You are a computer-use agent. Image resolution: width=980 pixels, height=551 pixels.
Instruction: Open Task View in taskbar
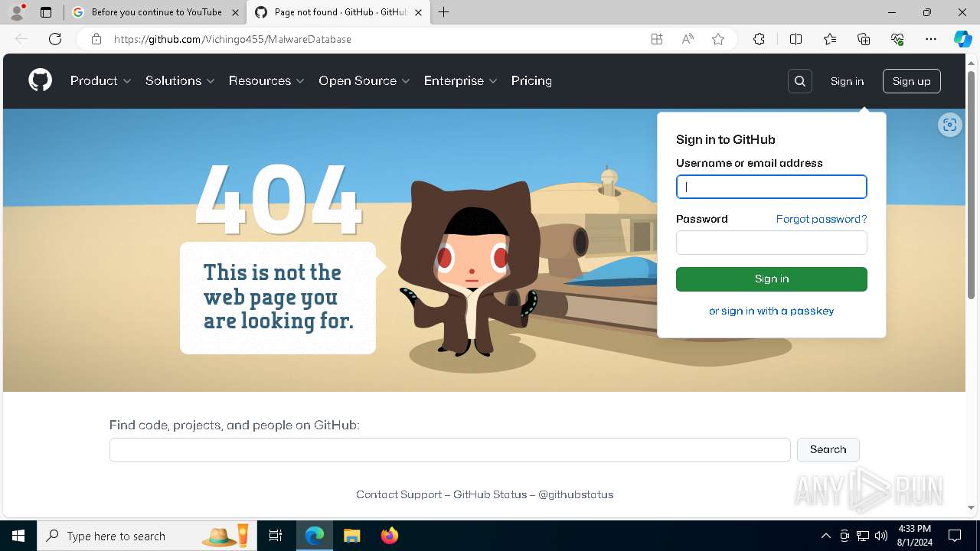(x=276, y=536)
